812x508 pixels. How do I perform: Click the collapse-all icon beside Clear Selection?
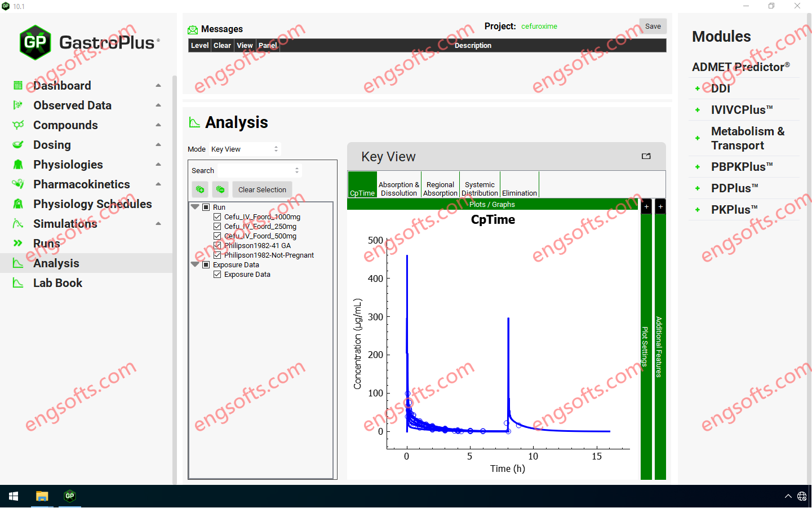(220, 189)
